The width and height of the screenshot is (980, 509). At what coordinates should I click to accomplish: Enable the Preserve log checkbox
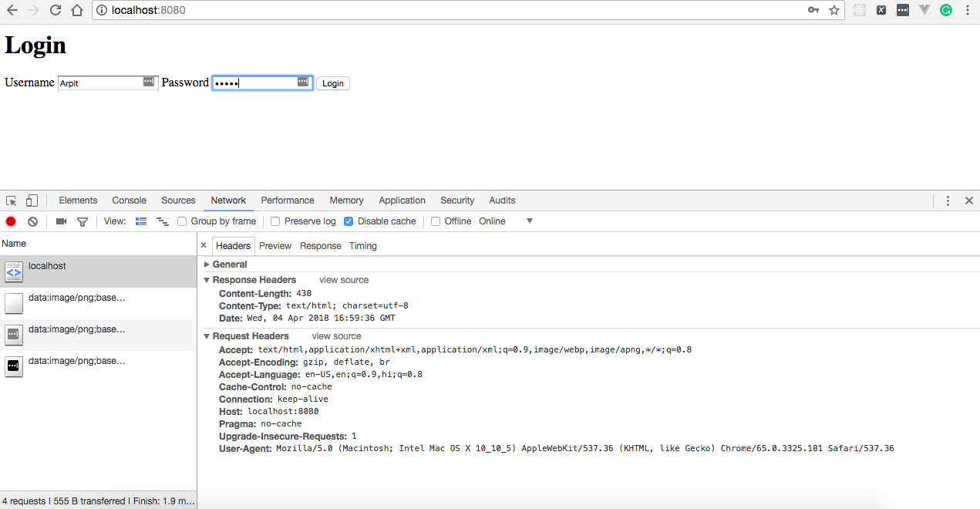click(x=275, y=221)
